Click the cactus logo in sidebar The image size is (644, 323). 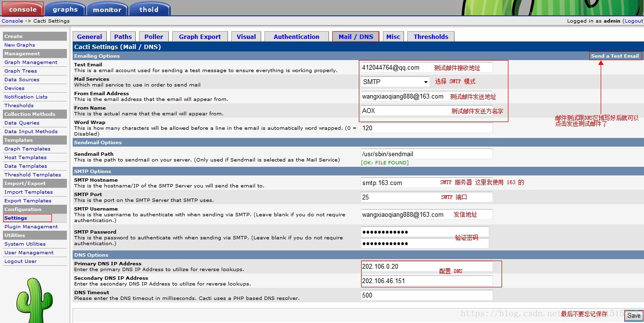pos(34,300)
